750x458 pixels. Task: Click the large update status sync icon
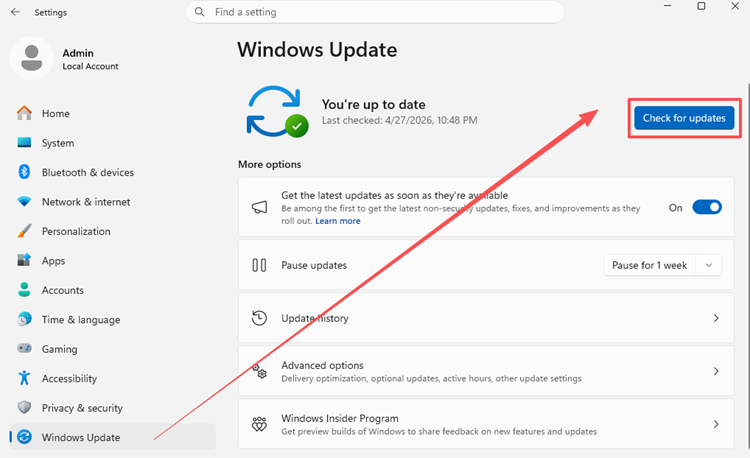277,111
